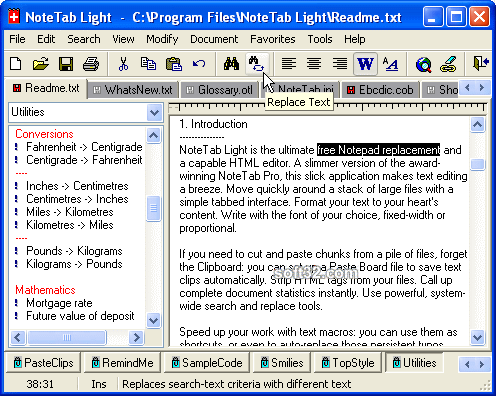Open the Smilies library tab
The image size is (496, 396).
(x=282, y=363)
